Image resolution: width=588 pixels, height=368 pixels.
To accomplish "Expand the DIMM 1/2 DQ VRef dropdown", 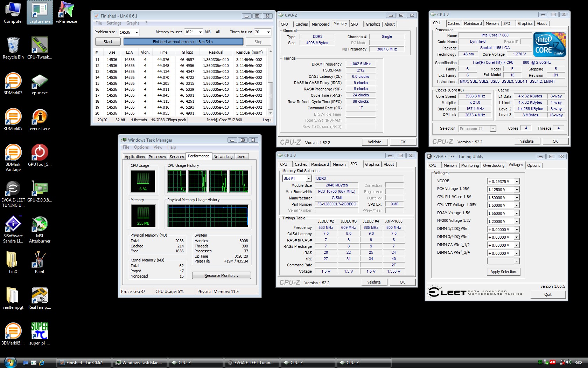I will pos(517,230).
